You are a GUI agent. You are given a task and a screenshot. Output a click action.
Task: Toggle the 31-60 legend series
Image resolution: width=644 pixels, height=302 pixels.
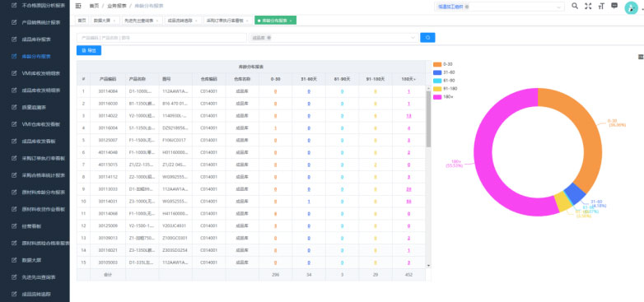click(x=444, y=72)
